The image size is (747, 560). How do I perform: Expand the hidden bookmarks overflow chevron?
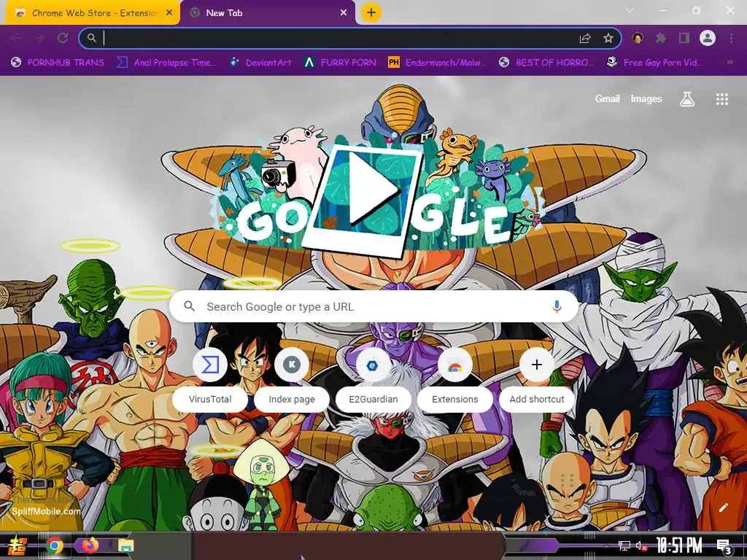point(729,62)
